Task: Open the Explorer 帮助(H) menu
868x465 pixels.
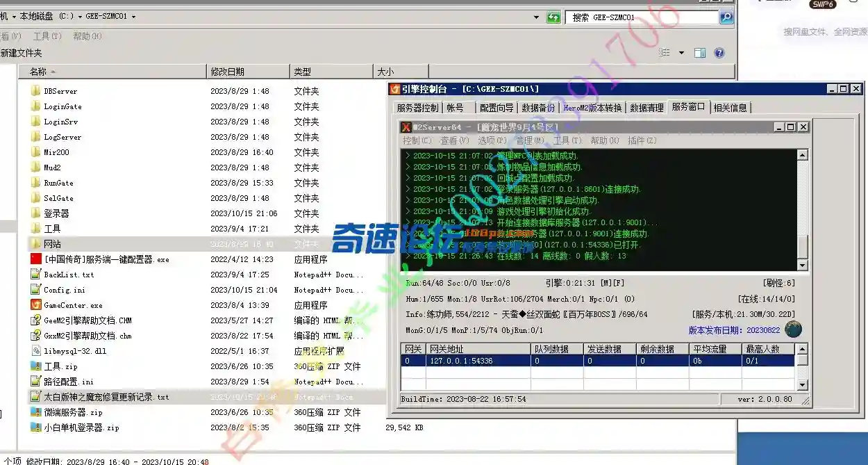Action: (86, 36)
